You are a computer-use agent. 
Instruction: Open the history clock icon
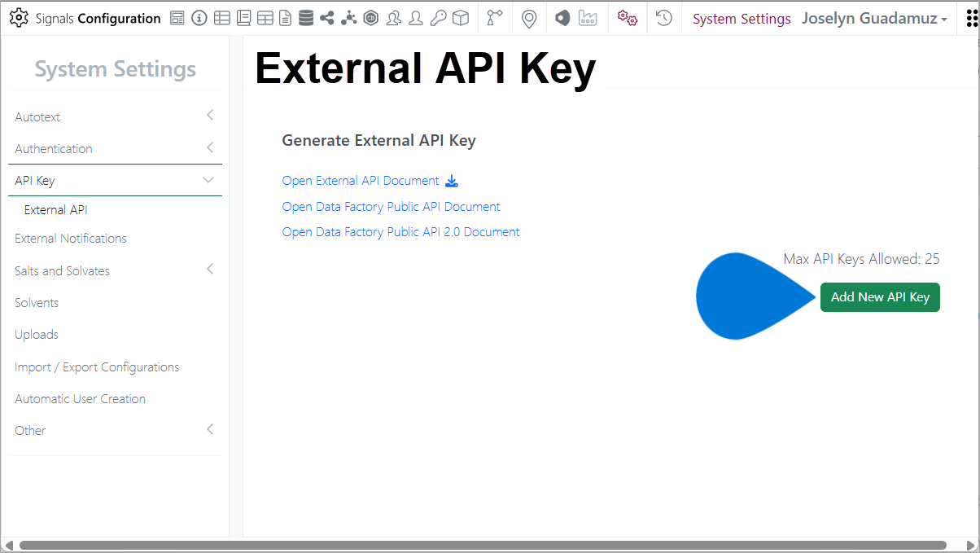point(663,17)
